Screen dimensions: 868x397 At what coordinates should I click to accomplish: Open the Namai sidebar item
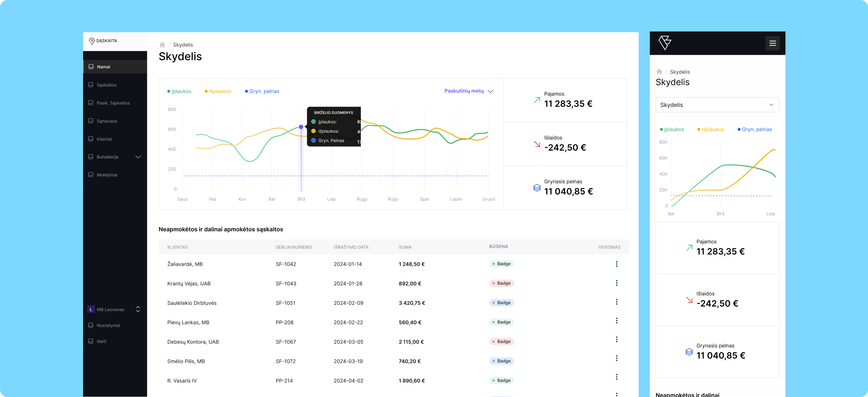coord(115,67)
